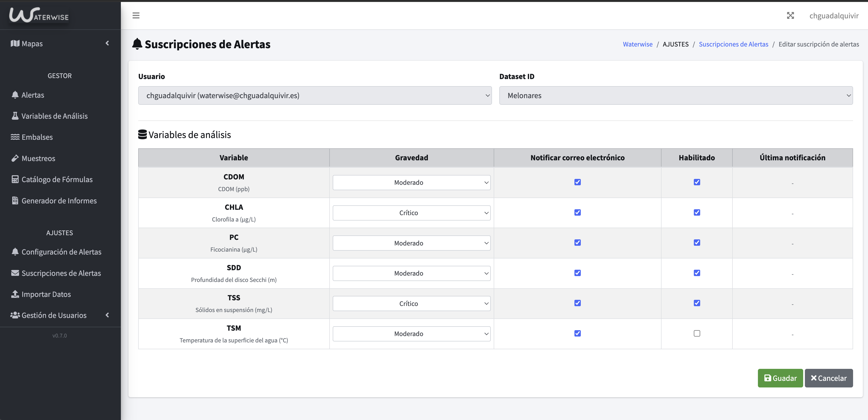Click the Catálogo de Fórmulas calculator icon
The width and height of the screenshot is (868, 420).
15,179
